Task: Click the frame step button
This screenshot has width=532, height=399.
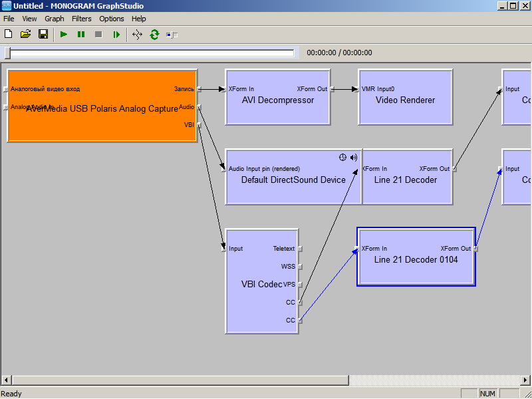Action: pyautogui.click(x=116, y=34)
